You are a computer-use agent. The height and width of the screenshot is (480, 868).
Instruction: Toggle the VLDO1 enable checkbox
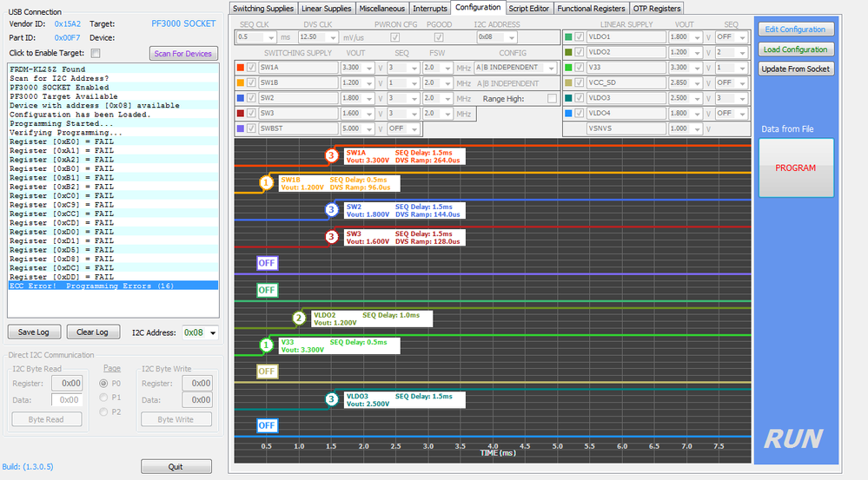(x=579, y=37)
